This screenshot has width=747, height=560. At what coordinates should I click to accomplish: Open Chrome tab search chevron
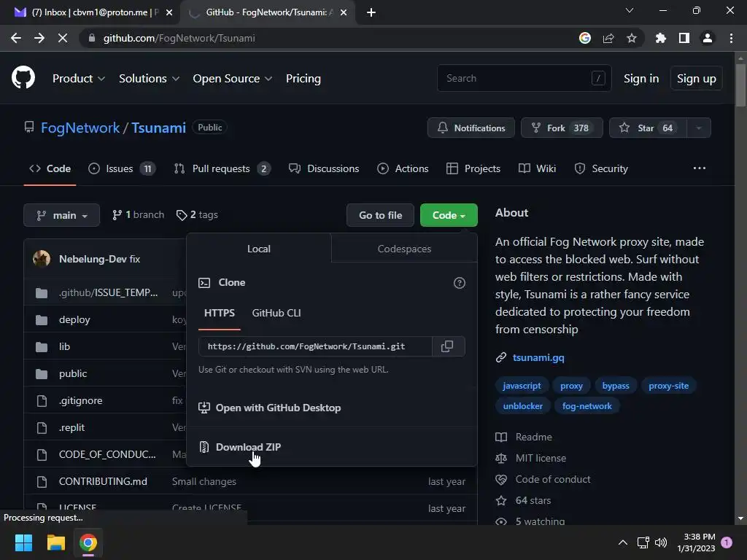630,10
